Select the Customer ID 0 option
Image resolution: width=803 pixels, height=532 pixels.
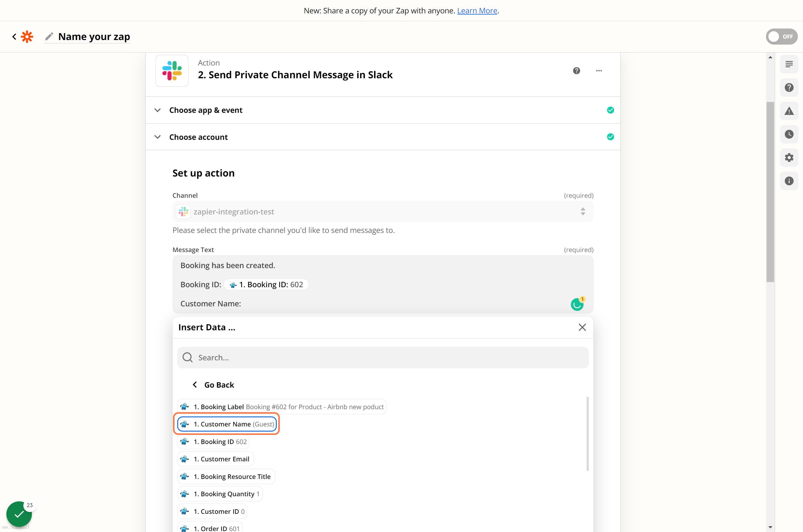[212, 511]
